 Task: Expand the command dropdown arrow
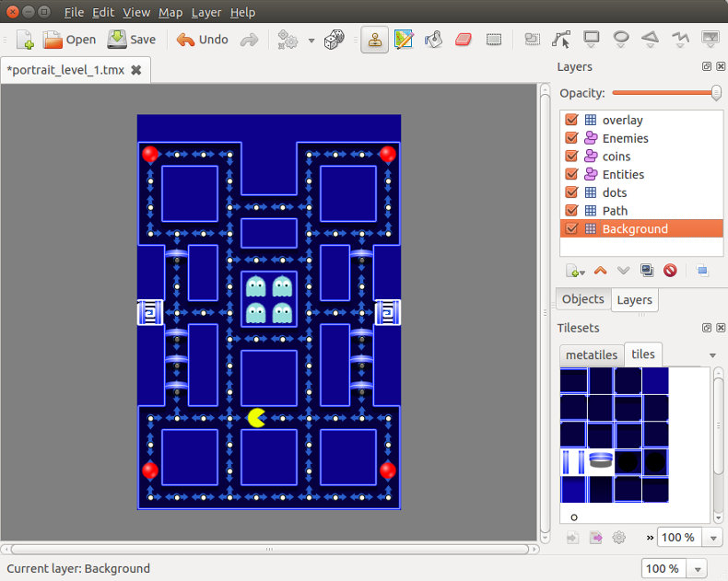pos(311,41)
